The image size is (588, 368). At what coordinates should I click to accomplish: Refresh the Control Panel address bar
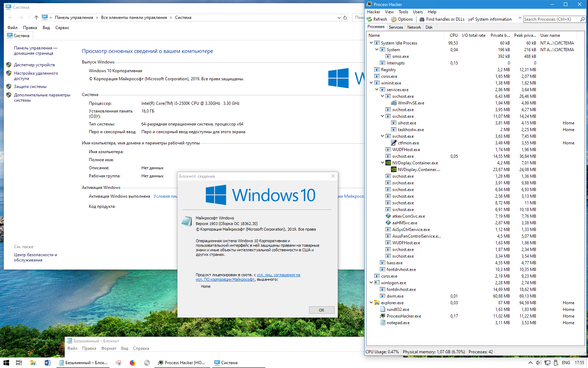pyautogui.click(x=345, y=18)
